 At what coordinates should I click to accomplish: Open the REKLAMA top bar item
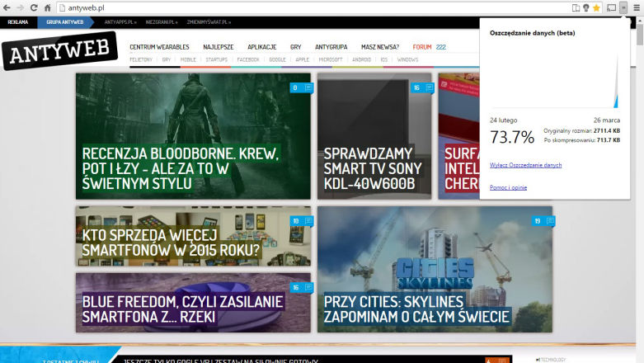click(18, 22)
